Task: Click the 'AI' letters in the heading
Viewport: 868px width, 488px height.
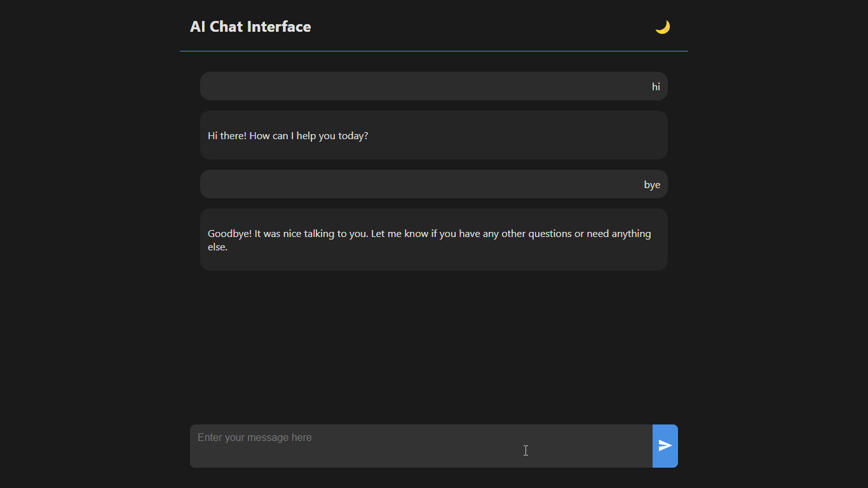Action: [x=198, y=27]
